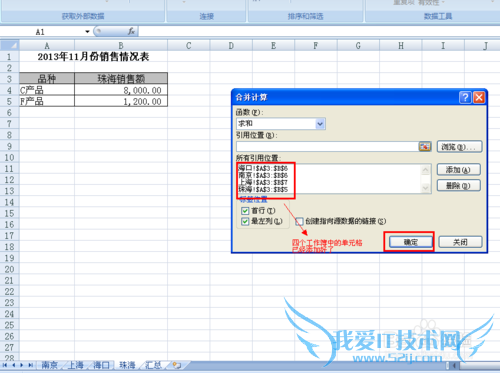Switch to the 南京 sheet tab
500x373 pixels.
coord(49,365)
